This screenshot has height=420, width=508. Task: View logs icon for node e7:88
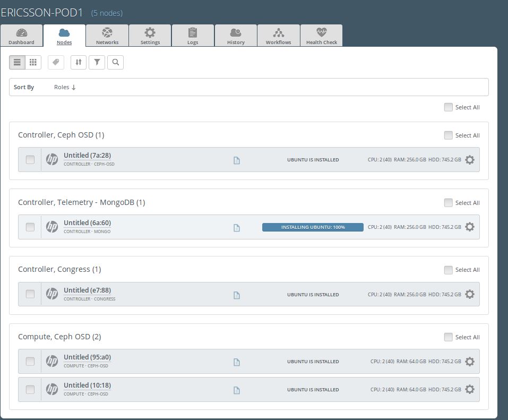coord(237,295)
